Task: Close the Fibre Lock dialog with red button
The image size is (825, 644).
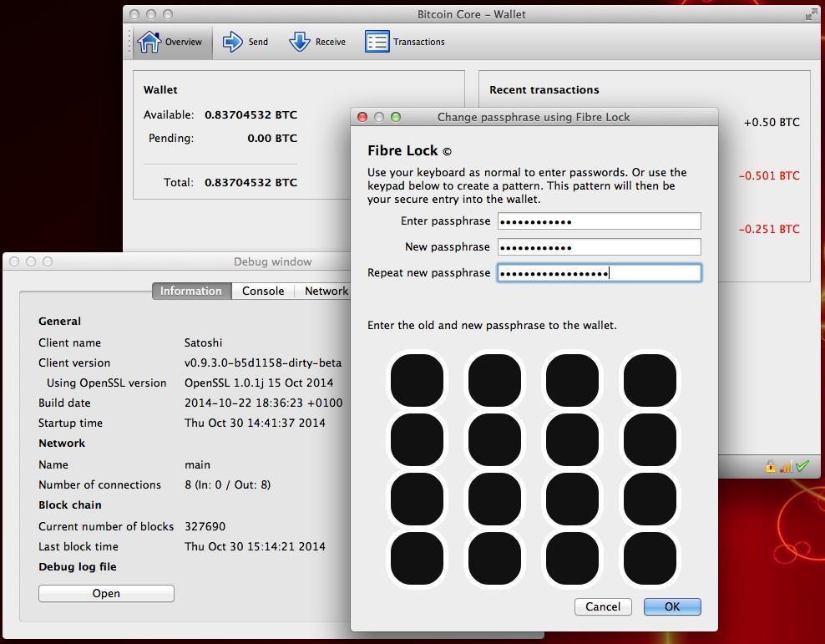Action: [x=362, y=117]
